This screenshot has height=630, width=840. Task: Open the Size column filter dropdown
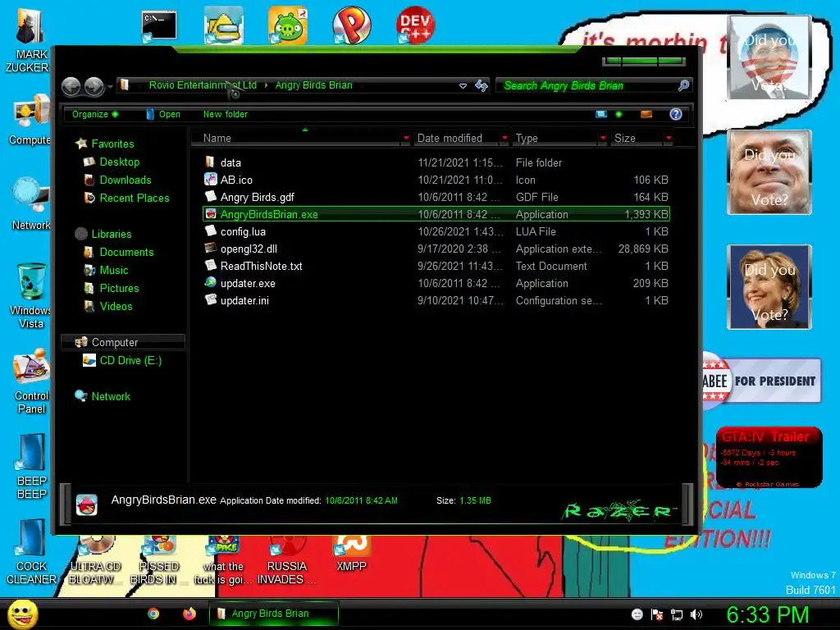(669, 138)
